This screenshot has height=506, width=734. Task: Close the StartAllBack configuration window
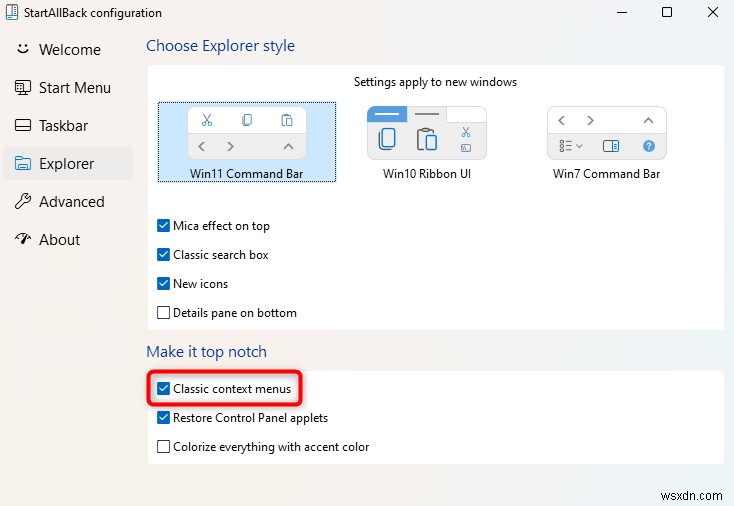pyautogui.click(x=712, y=12)
